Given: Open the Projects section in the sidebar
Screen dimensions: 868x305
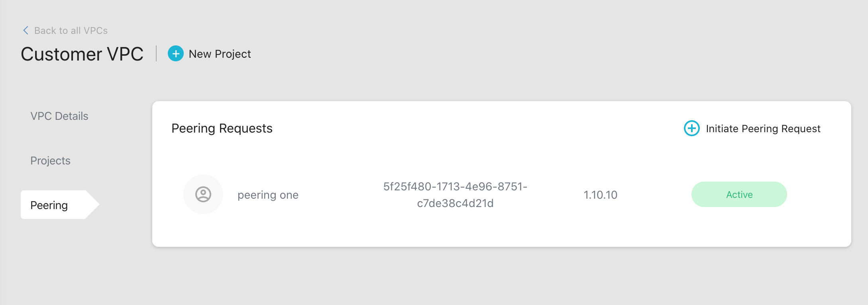Looking at the screenshot, I should point(50,160).
